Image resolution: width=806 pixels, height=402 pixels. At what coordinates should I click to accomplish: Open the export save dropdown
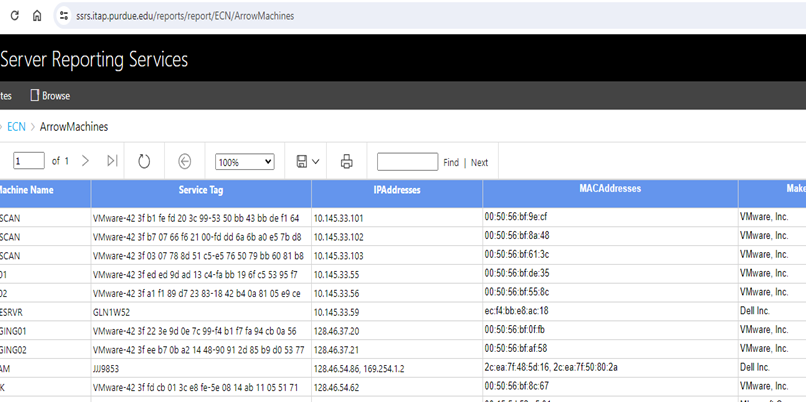coord(307,161)
